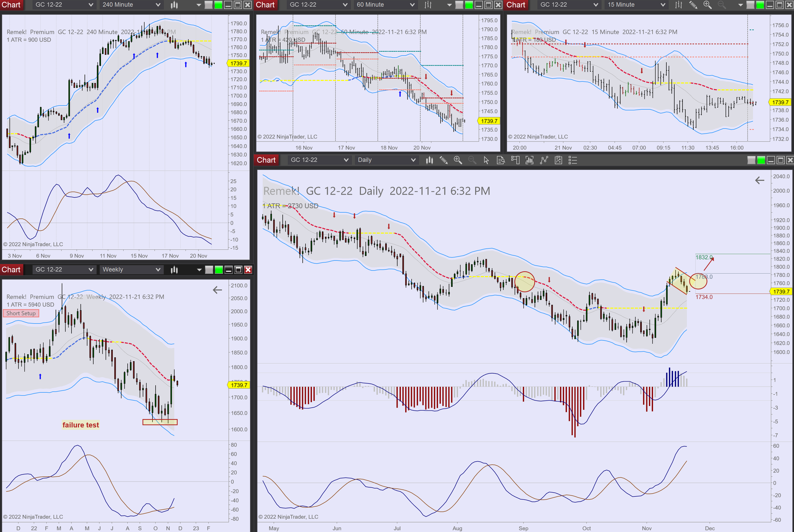Open Strategies icon in Daily chart
This screenshot has height=532, width=794.
point(558,160)
